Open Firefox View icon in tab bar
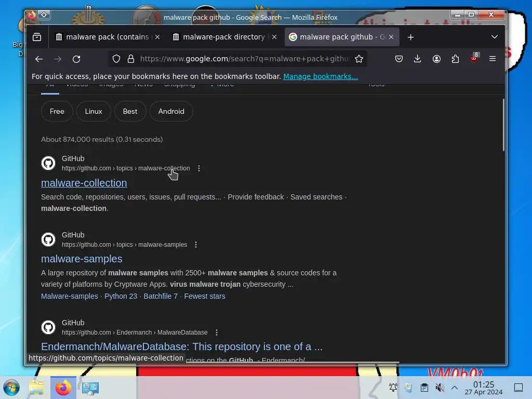This screenshot has height=399, width=532. pos(37,37)
